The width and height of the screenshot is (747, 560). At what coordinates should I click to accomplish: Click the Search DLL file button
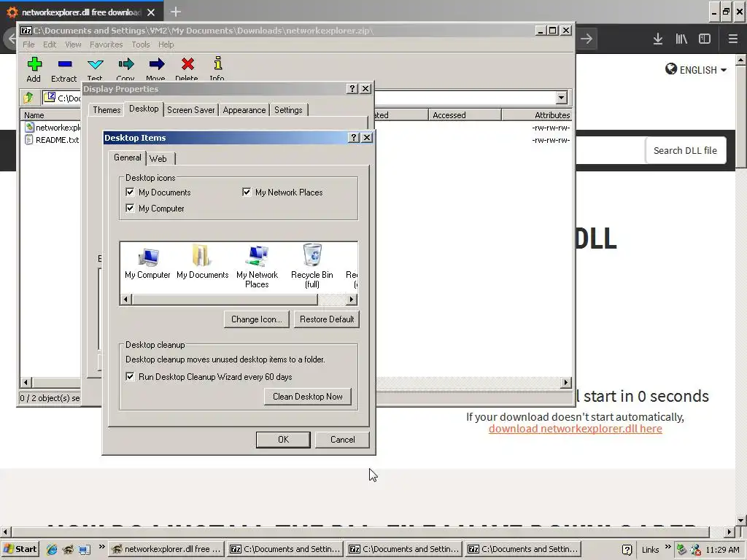click(x=685, y=150)
